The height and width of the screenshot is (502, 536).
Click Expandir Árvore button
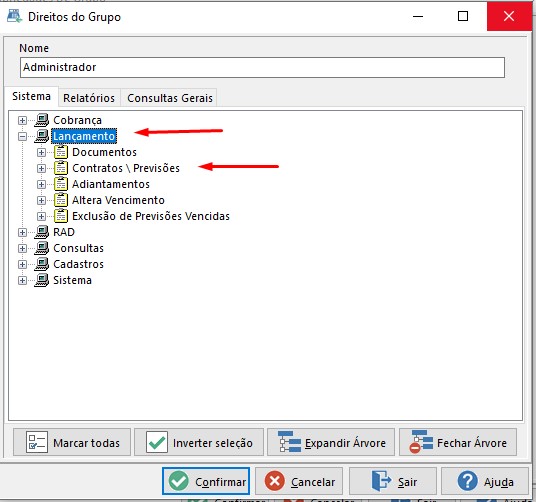(x=331, y=442)
